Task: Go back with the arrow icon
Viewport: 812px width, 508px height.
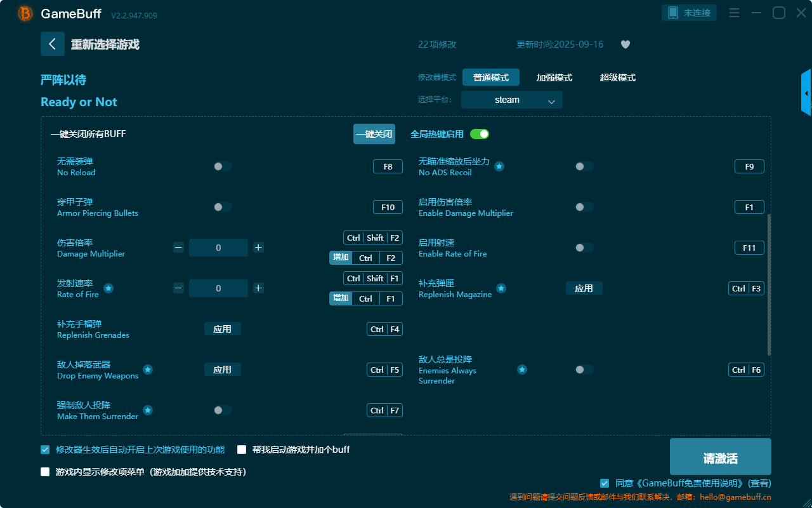Action: 53,44
